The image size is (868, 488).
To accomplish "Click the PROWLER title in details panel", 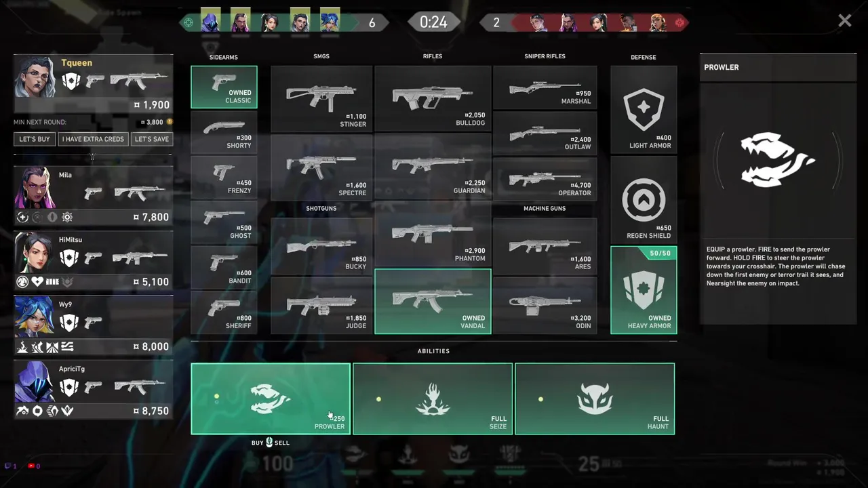I will [x=722, y=67].
